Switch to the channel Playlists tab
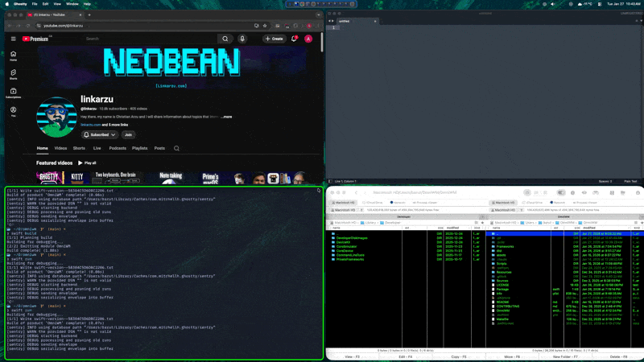Viewport: 644px width, 362px height. pos(139,148)
